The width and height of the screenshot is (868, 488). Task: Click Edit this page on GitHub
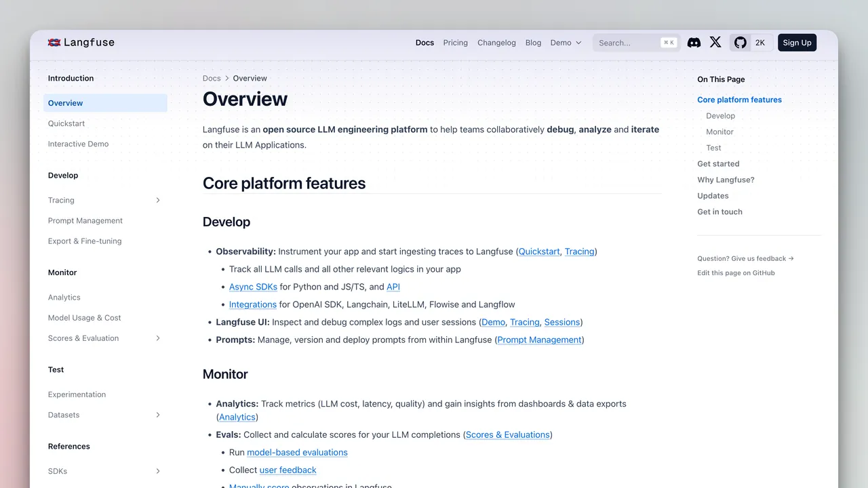(736, 272)
